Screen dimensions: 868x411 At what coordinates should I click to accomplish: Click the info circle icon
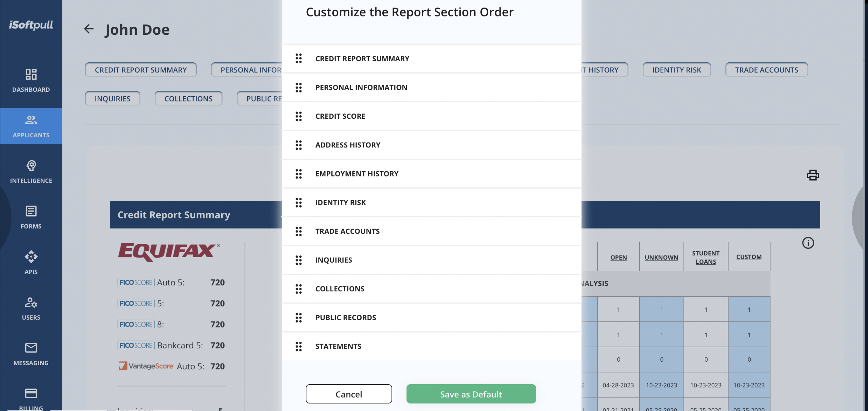pyautogui.click(x=808, y=243)
